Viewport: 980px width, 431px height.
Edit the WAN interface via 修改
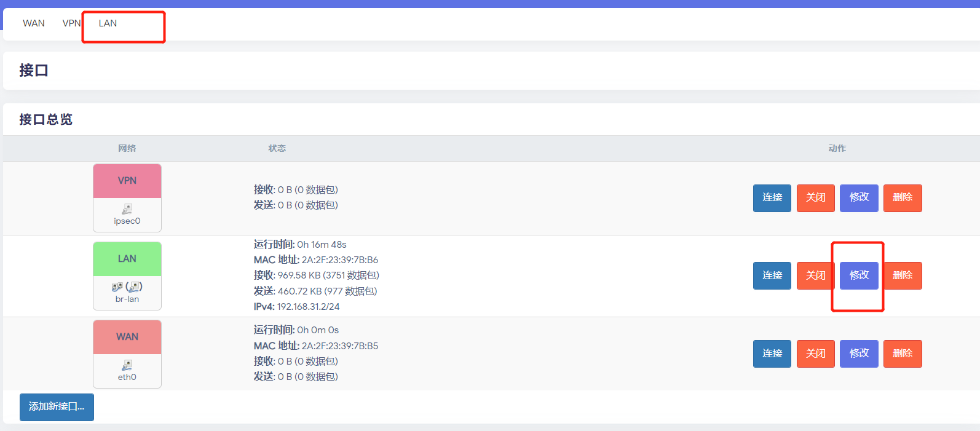click(859, 354)
